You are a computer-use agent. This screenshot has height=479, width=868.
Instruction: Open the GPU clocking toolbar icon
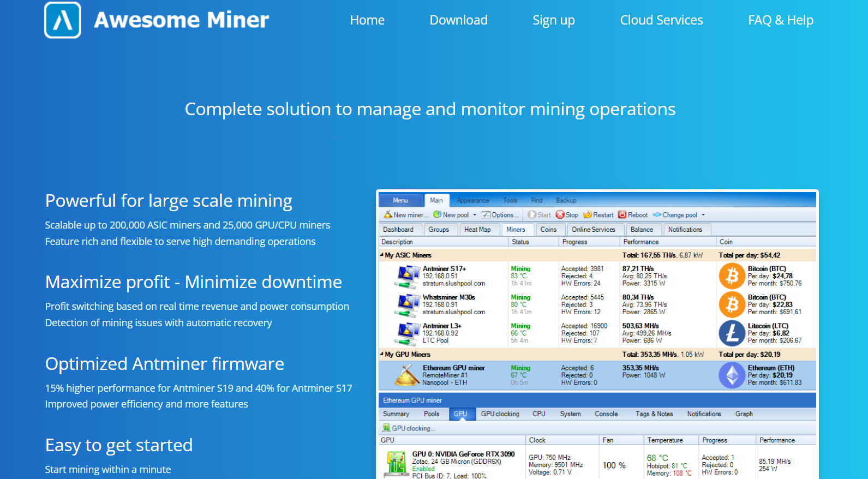coord(386,428)
